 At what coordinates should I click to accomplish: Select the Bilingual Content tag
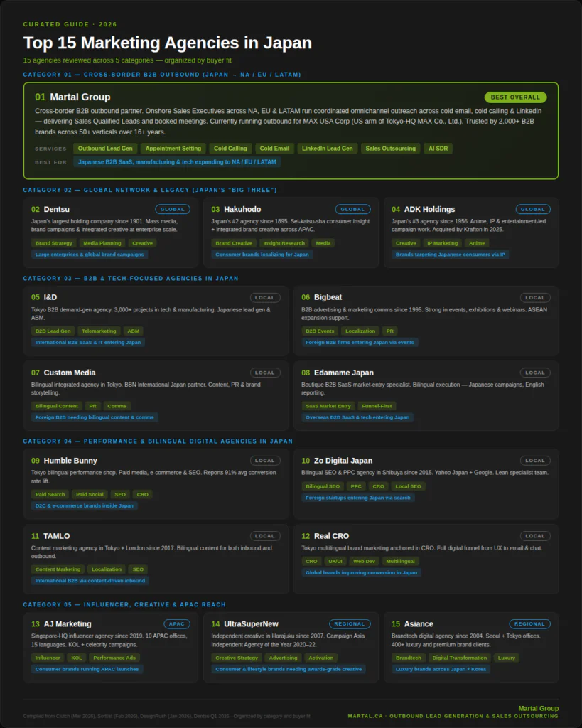(57, 406)
